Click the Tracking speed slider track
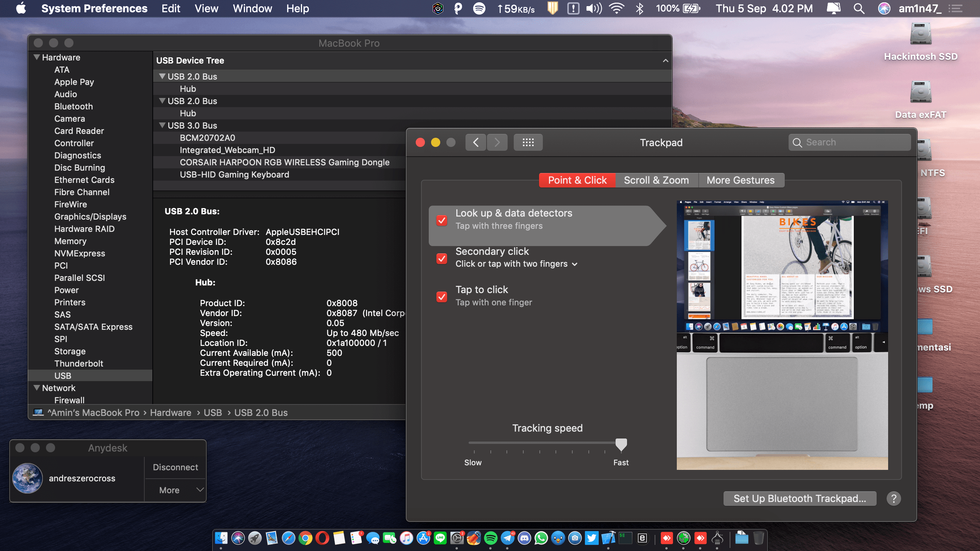Image resolution: width=980 pixels, height=551 pixels. point(544,443)
